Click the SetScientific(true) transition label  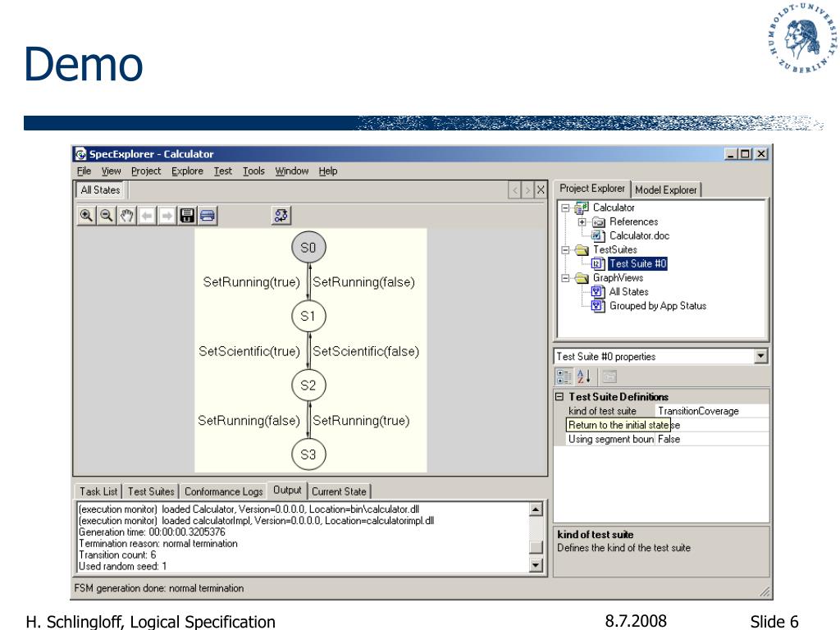pyautogui.click(x=249, y=351)
